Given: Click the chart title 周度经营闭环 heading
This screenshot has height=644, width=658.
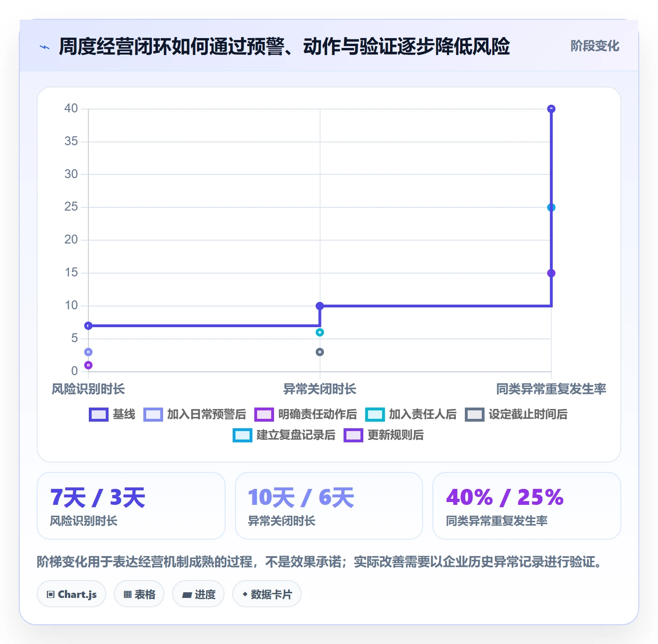Looking at the screenshot, I should [x=284, y=47].
